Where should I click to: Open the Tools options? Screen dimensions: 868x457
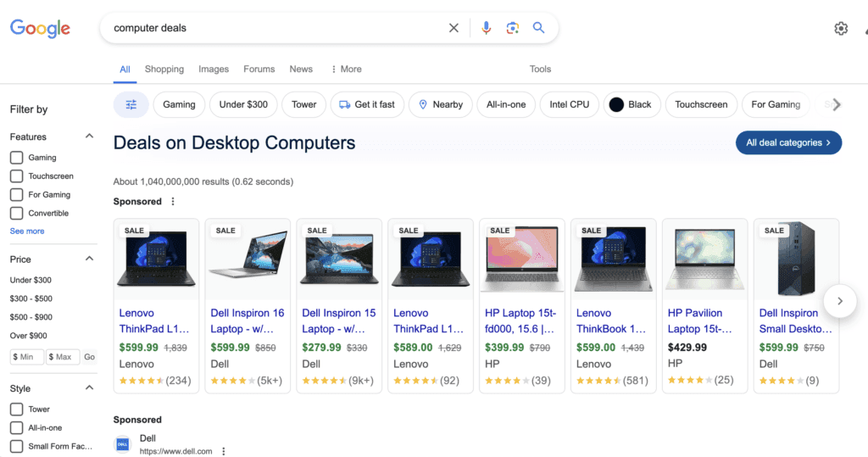click(x=540, y=70)
